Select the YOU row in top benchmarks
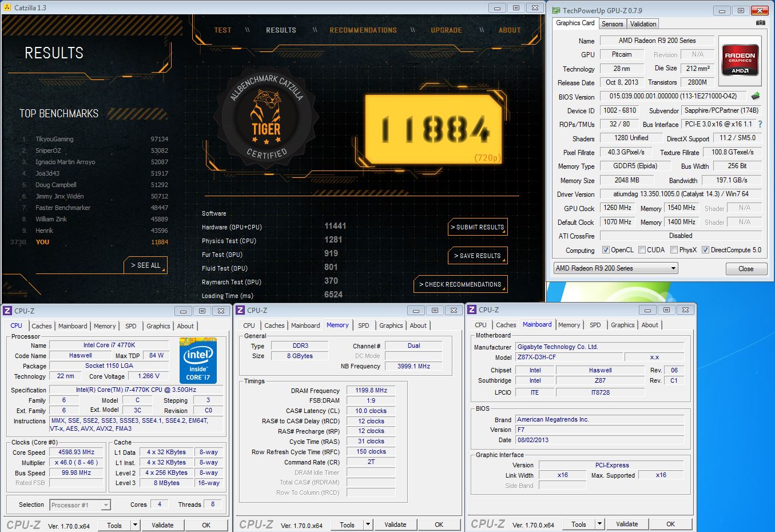Image resolution: width=775 pixels, height=532 pixels. click(89, 242)
